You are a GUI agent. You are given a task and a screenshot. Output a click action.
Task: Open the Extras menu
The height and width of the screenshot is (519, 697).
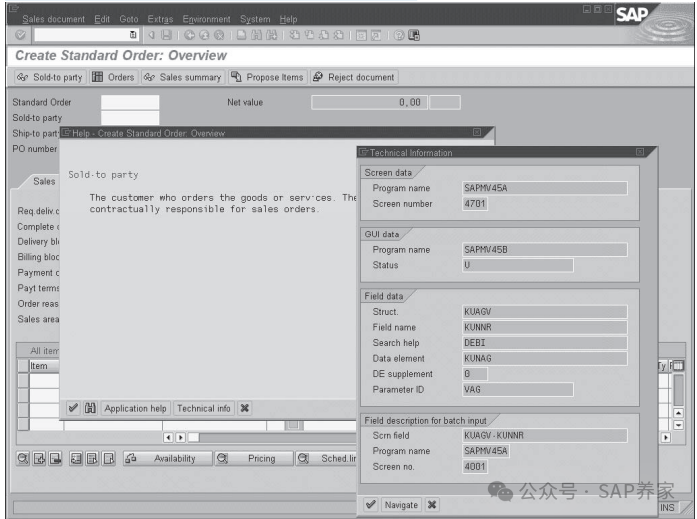pyautogui.click(x=160, y=19)
